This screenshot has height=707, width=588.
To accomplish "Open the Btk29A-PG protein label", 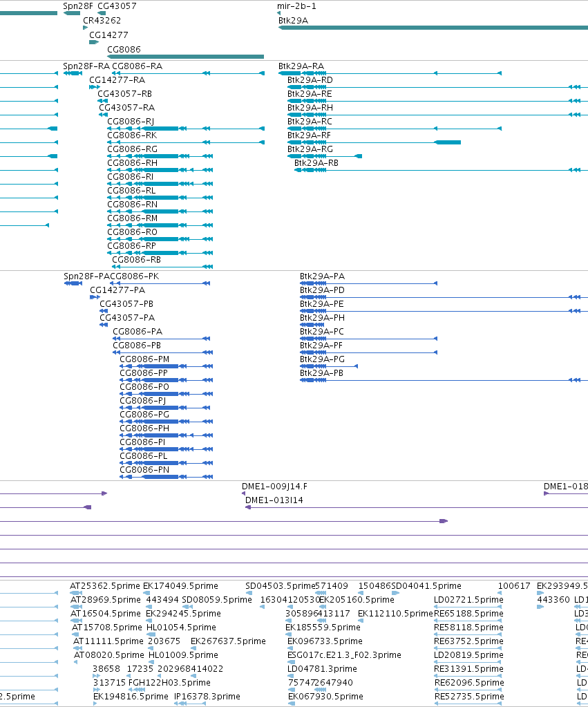I will click(x=323, y=359).
